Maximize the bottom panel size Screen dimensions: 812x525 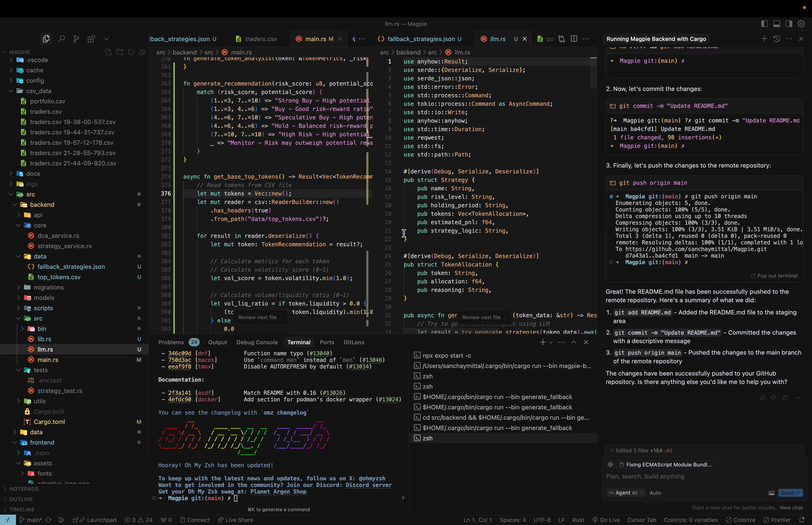point(573,342)
